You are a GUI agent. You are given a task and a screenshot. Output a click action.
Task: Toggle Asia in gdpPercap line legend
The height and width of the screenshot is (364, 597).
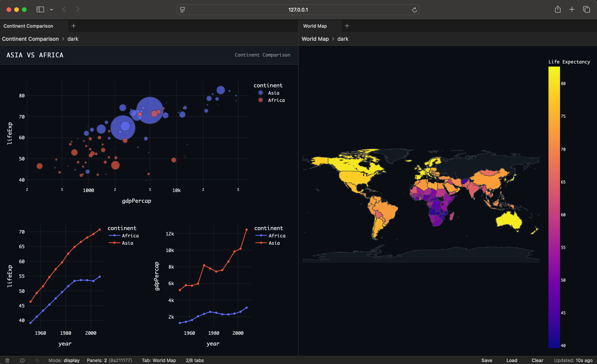pos(268,243)
